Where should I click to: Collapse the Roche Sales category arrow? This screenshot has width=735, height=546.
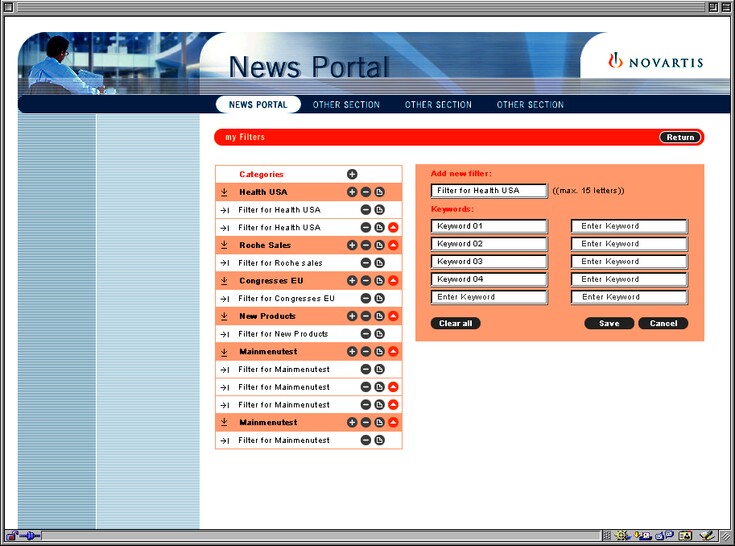click(224, 245)
